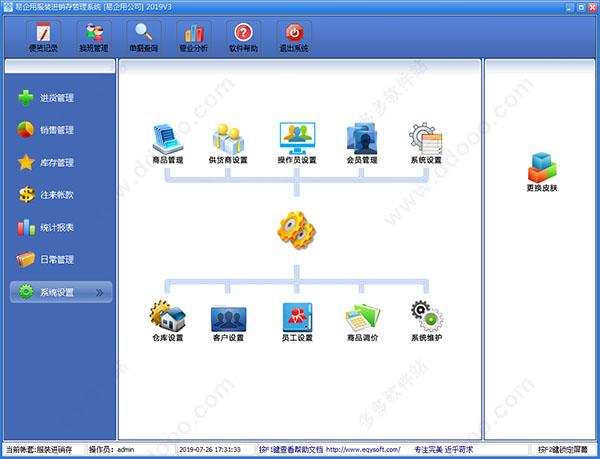Click 更换皮肤 colored cubes icon
Viewport: 600px width, 459px height.
click(x=542, y=172)
